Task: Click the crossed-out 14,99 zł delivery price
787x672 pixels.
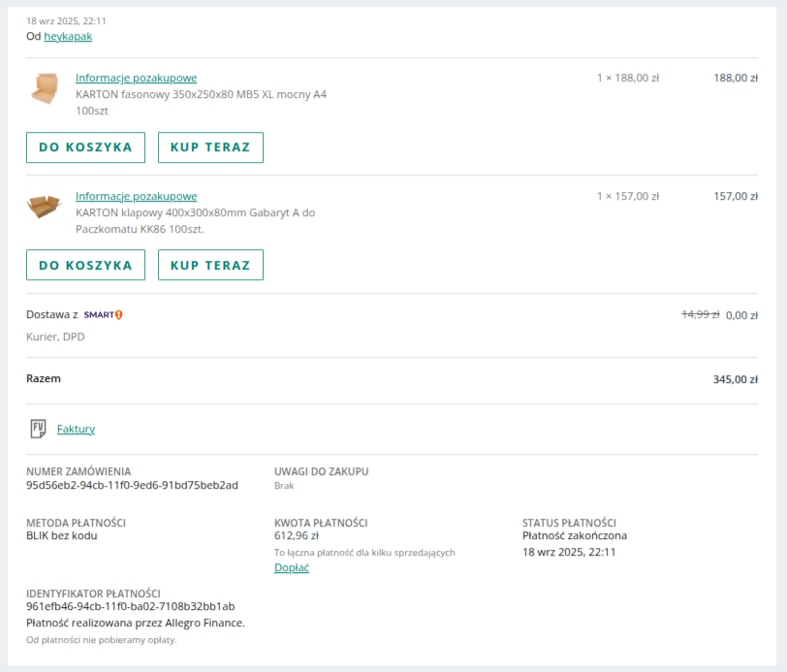Action: [x=700, y=314]
